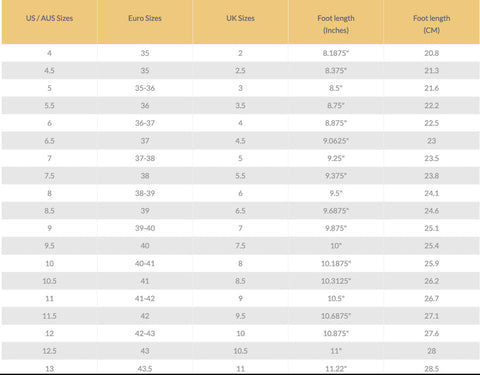Click the Foot length (CM) header
The height and width of the screenshot is (375, 480).
tap(431, 24)
